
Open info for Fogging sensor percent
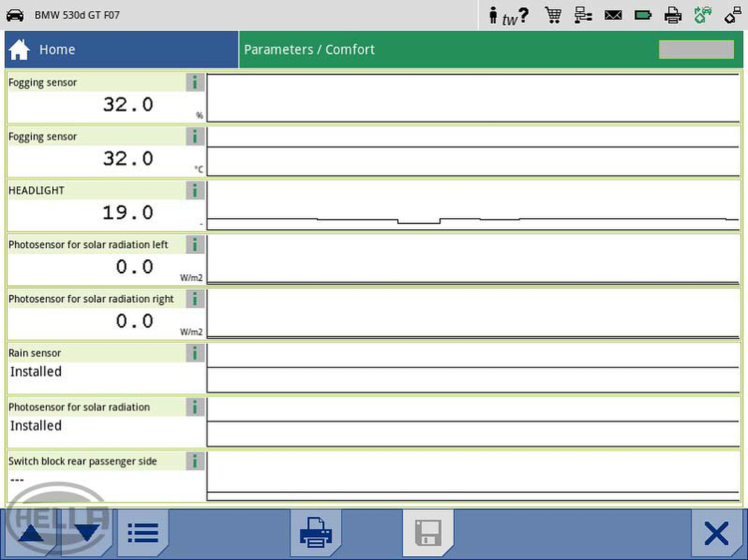[x=194, y=83]
